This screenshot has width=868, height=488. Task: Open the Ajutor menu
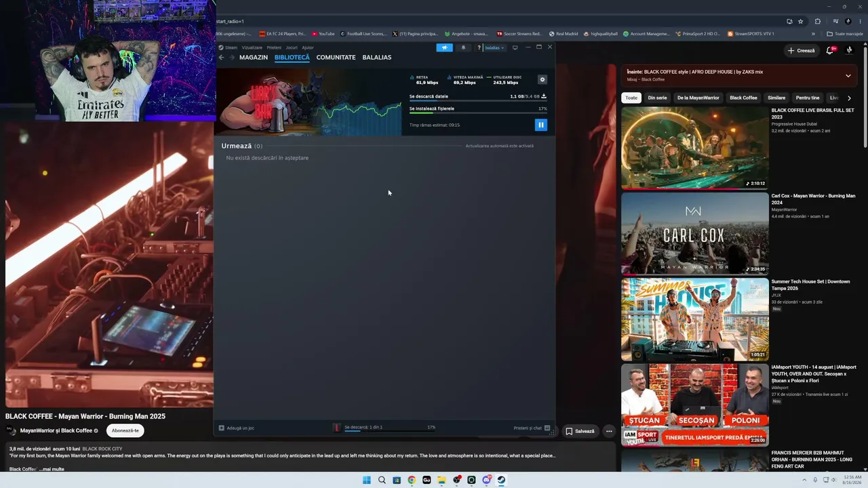click(308, 47)
